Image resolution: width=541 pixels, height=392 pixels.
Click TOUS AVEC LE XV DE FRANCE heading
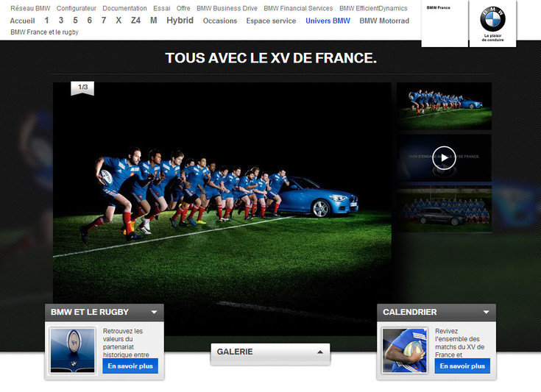(271, 58)
